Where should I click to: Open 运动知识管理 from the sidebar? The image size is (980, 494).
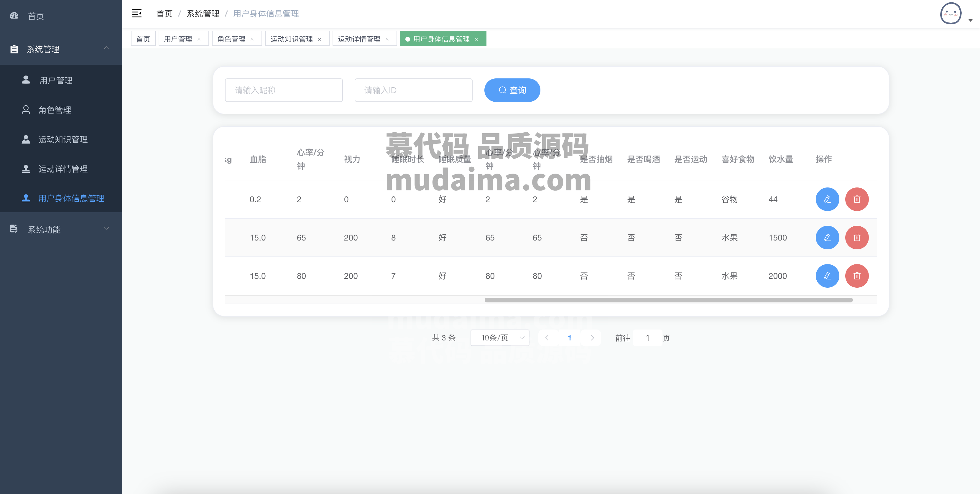[61, 139]
